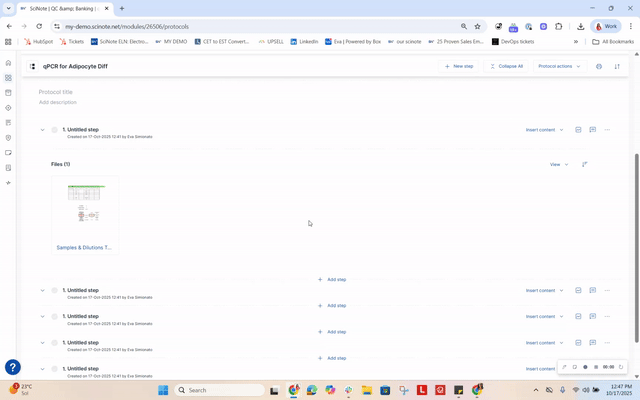Image resolution: width=640 pixels, height=400 pixels.
Task: Click the reorder steps arrows icon
Action: 617,66
